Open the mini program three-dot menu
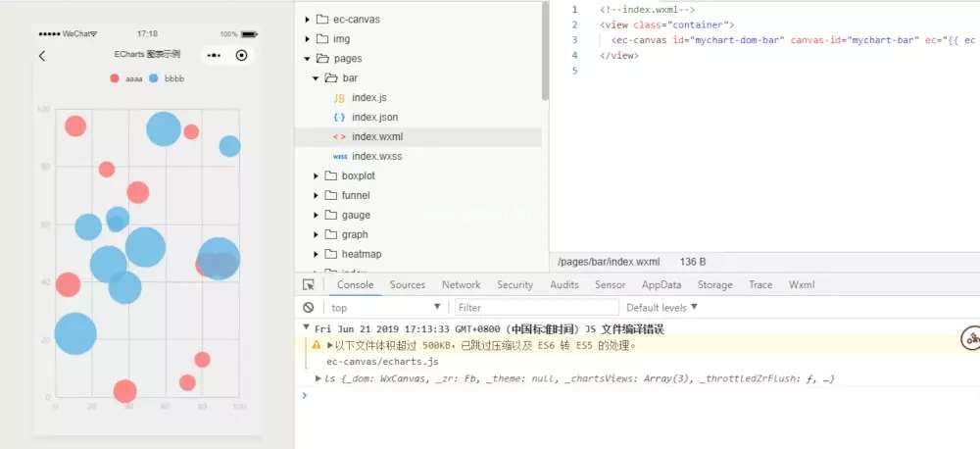This screenshot has width=980, height=449. [x=215, y=56]
